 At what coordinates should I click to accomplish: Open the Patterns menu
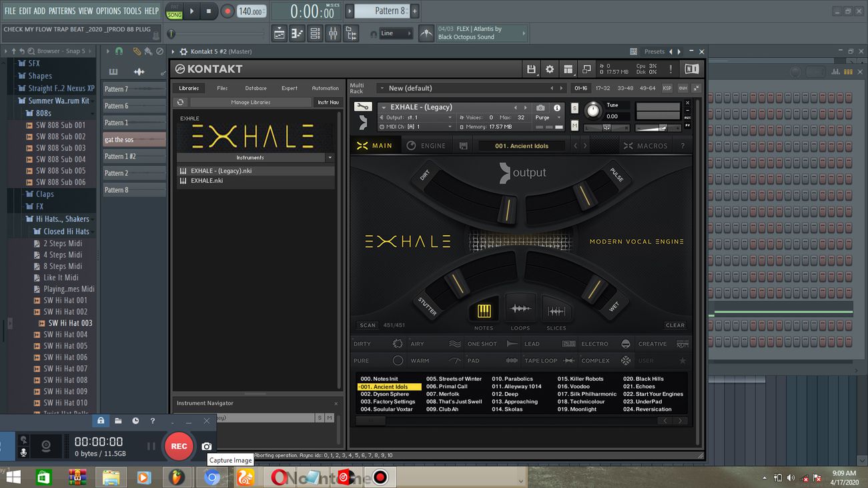pos(61,11)
